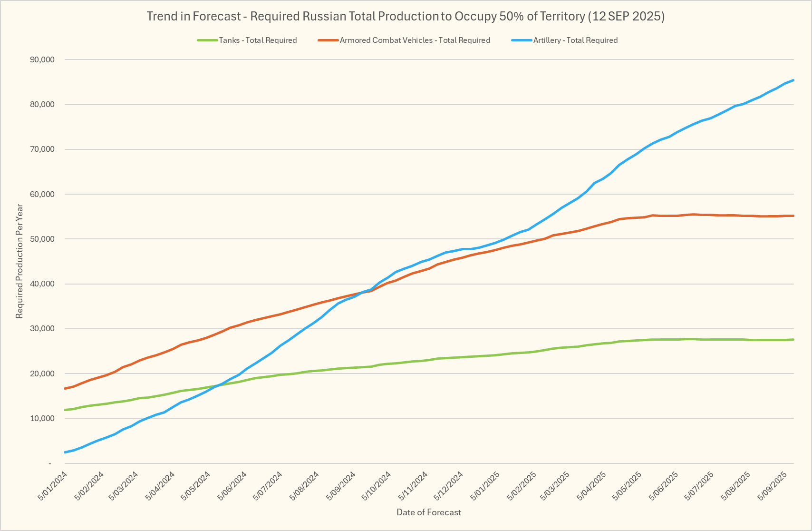Click the orange Armored Combat Vehicles legend marker
This screenshot has height=531, width=812.
click(x=328, y=40)
